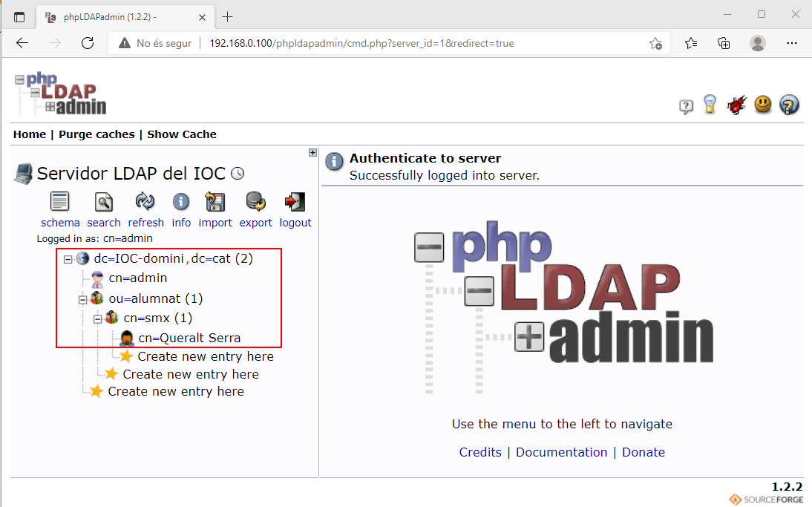
Task: Click the bug report icon
Action: click(x=736, y=105)
